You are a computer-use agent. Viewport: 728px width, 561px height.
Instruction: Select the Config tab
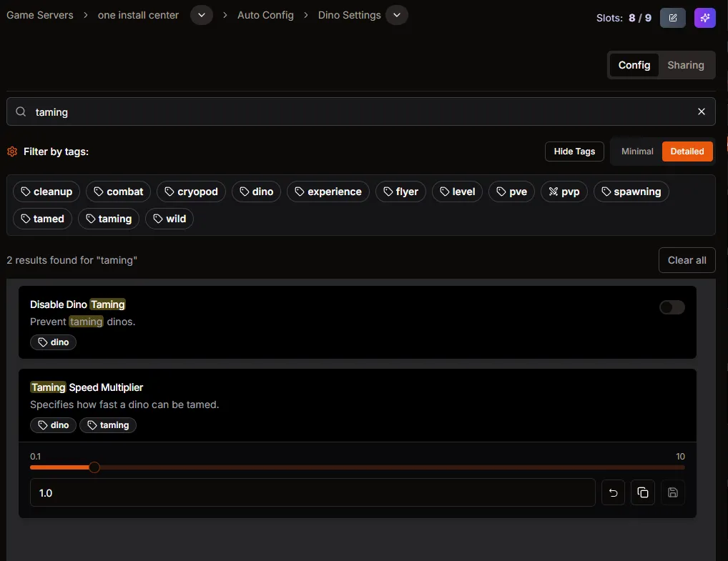coord(634,64)
